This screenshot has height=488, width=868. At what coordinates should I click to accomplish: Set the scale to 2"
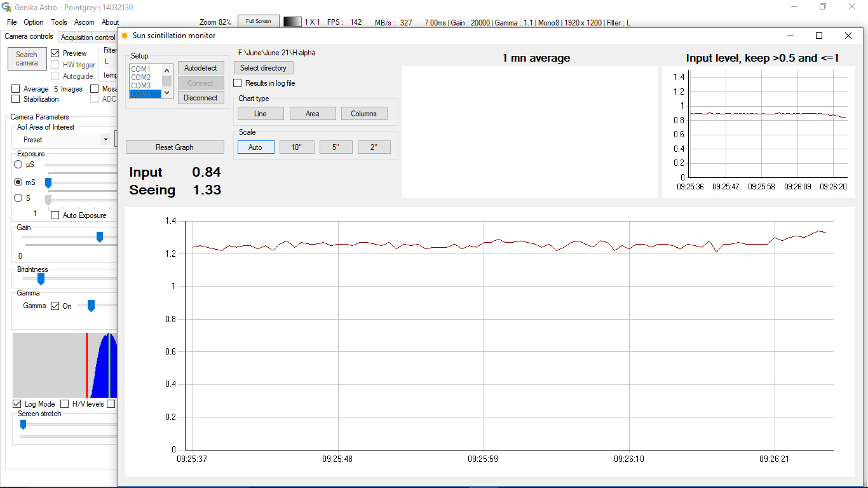[374, 147]
